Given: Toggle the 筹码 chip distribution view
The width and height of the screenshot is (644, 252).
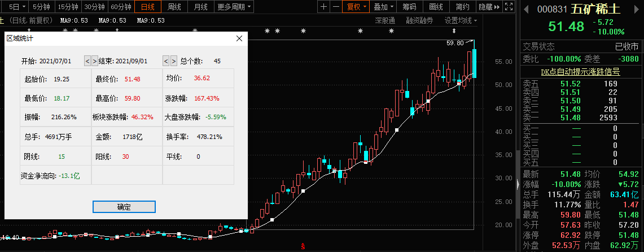Looking at the screenshot, I should coord(409,7).
